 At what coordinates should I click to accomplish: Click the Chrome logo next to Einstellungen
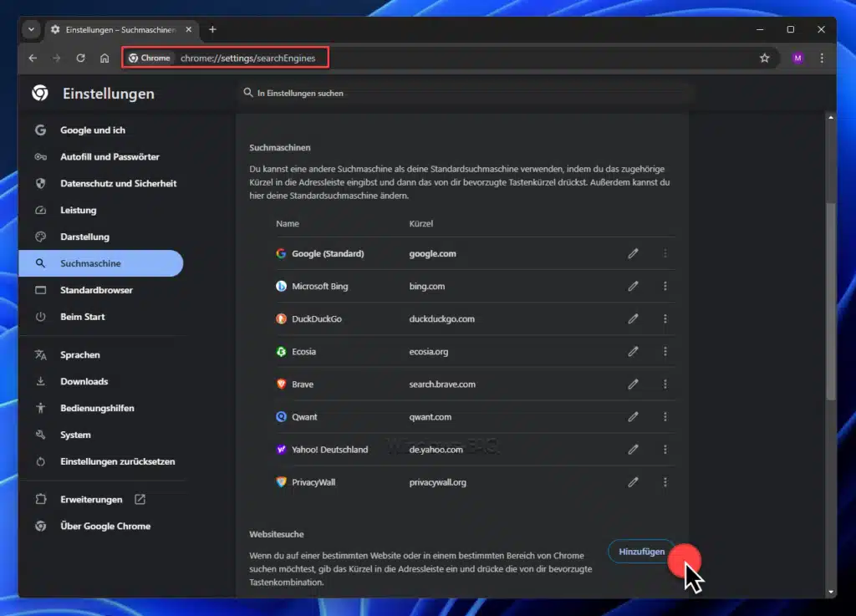[40, 94]
